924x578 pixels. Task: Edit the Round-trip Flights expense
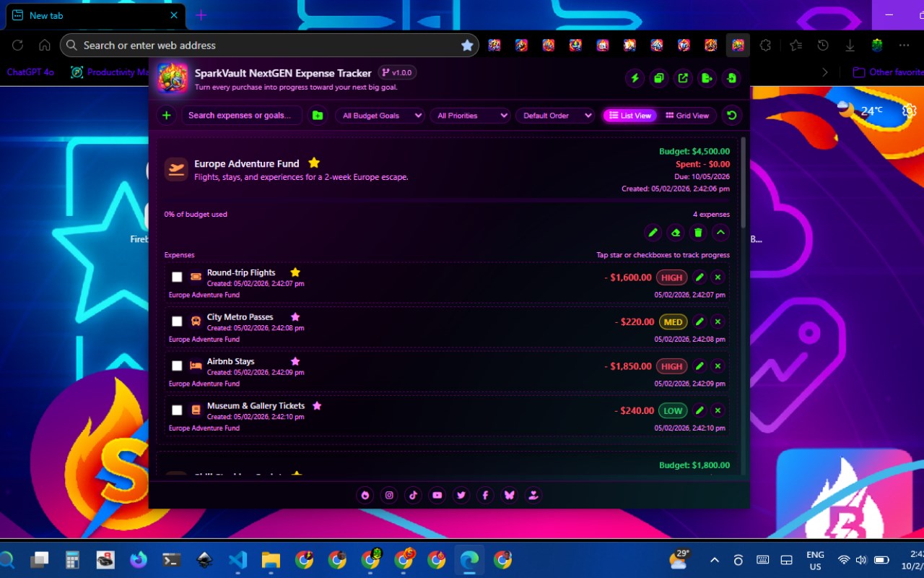[699, 277]
